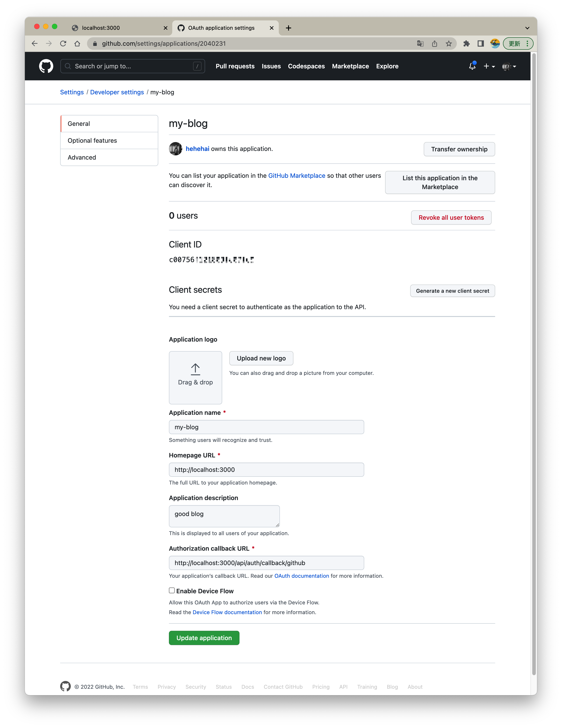Open Codespaces in header nav

pos(306,66)
